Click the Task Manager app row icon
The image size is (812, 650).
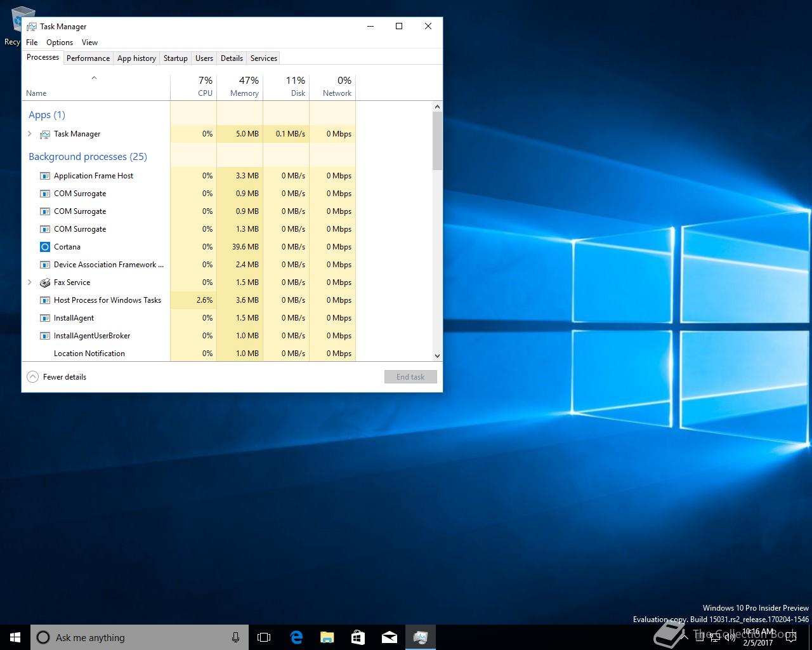coord(45,134)
